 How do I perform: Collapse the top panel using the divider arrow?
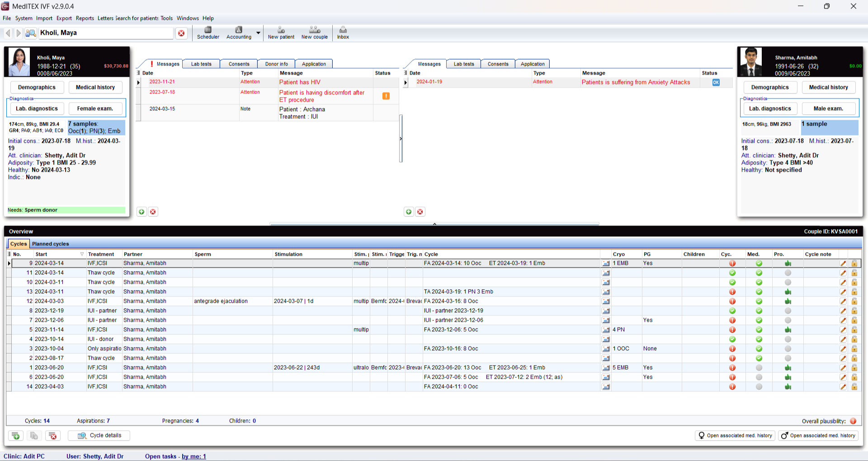pyautogui.click(x=434, y=224)
